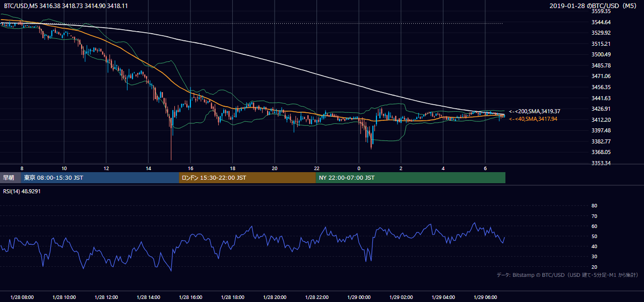Click price axis value 3397.48
The height and width of the screenshot is (302, 644).
pyautogui.click(x=601, y=130)
